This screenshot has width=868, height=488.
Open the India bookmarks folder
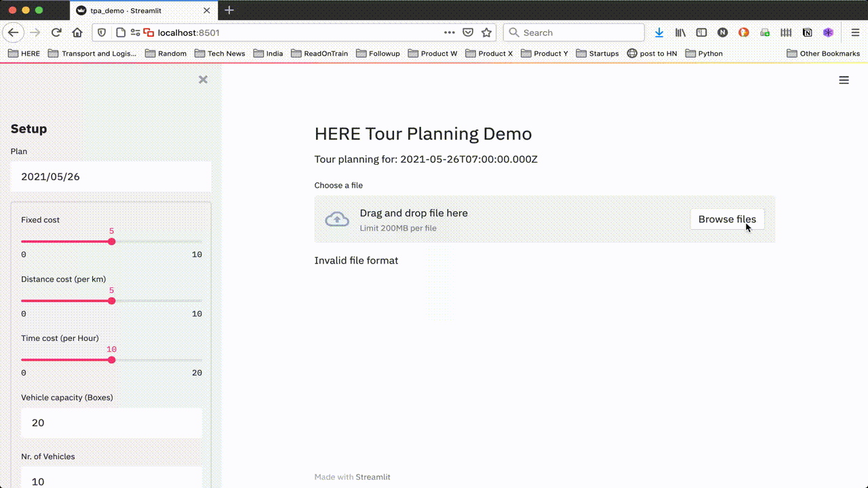268,54
